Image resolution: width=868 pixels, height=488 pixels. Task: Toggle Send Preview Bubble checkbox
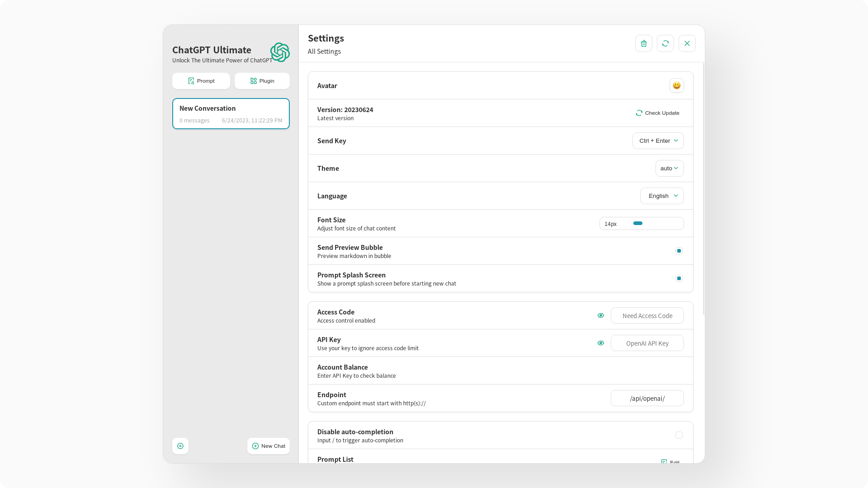(679, 251)
